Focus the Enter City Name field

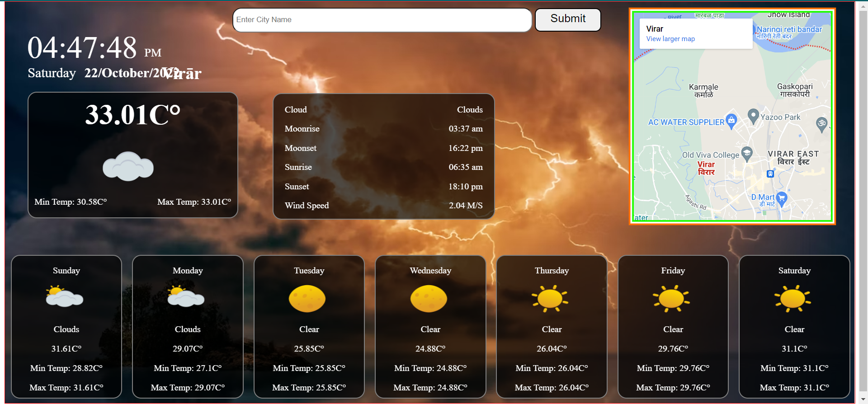pyautogui.click(x=382, y=20)
